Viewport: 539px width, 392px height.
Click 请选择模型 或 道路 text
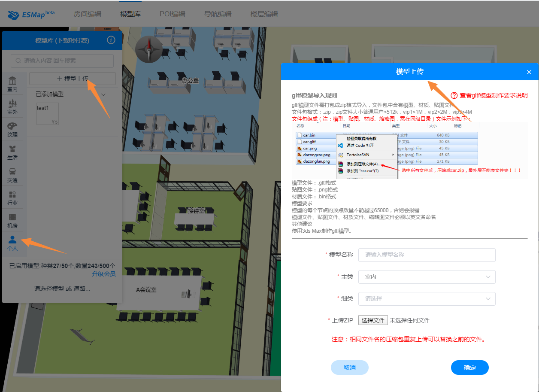[x=62, y=289]
